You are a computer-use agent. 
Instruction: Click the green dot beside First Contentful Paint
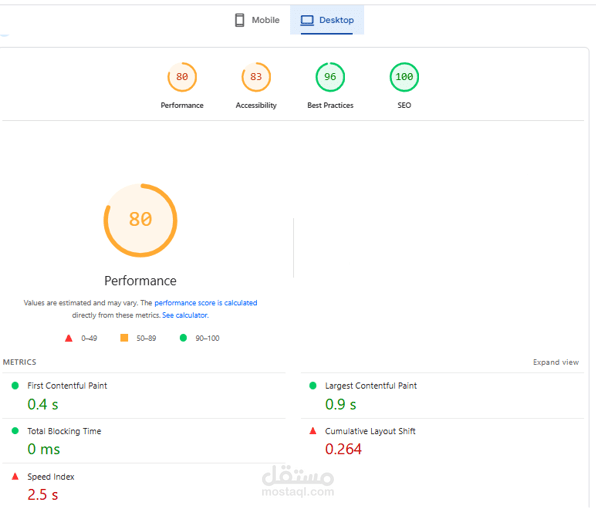click(15, 386)
